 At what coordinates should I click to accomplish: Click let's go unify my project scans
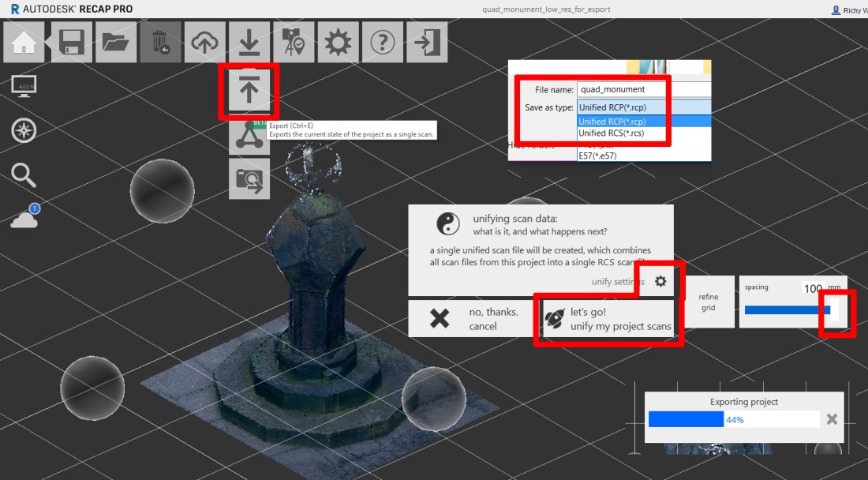click(x=608, y=320)
